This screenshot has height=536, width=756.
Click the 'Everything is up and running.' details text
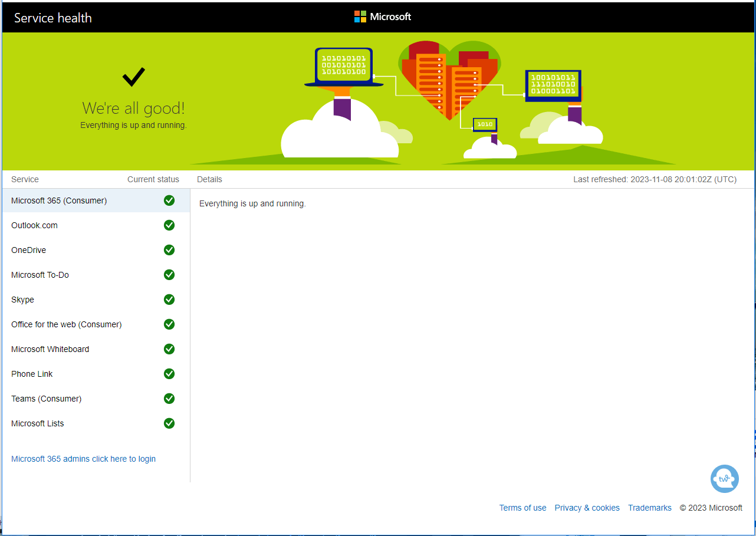tap(252, 203)
